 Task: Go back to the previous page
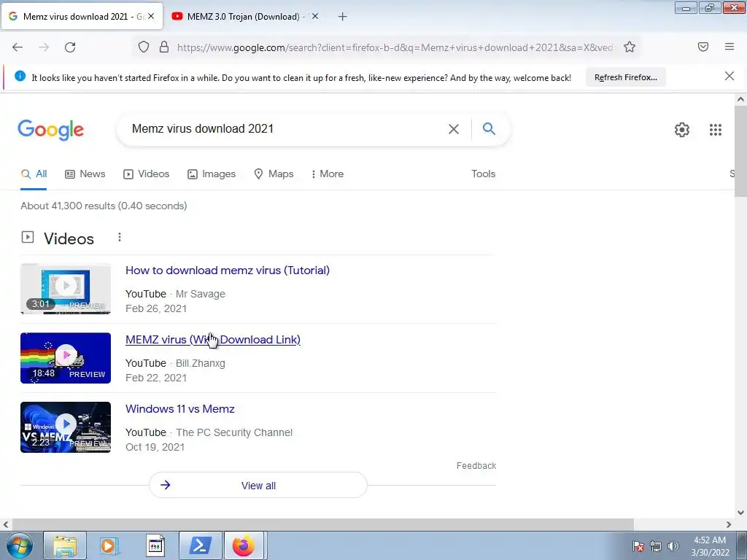click(18, 47)
